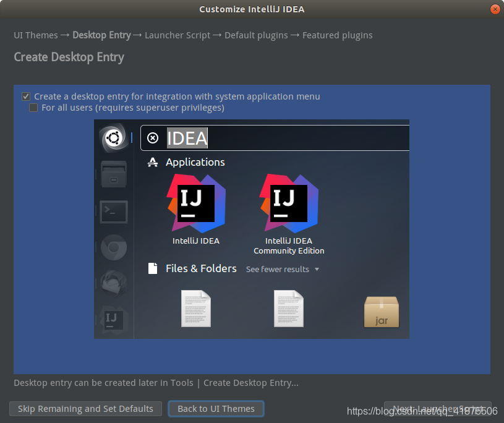Screen dimensions: 504x423
Task: Click the IJ icon in preview launcher
Action: click(114, 320)
